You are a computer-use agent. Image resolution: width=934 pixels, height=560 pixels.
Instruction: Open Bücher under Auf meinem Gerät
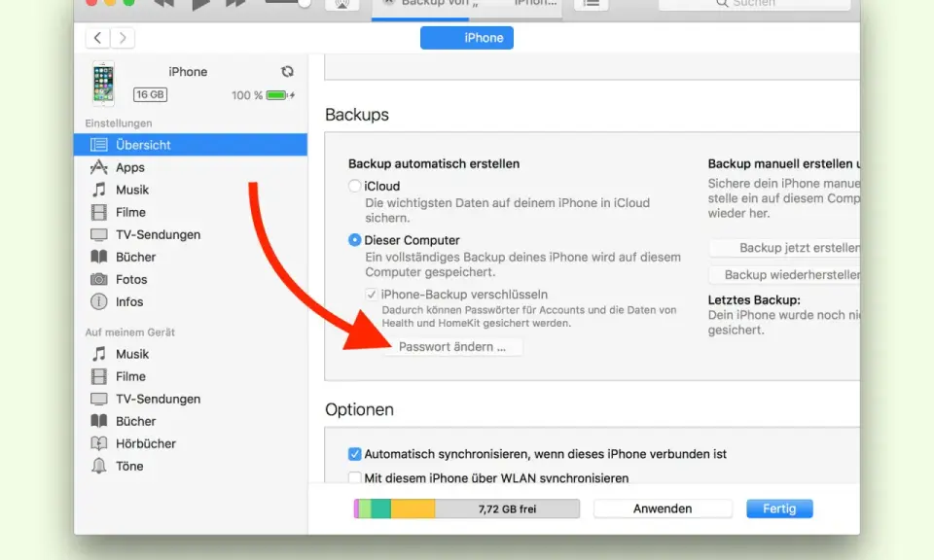pos(191,421)
